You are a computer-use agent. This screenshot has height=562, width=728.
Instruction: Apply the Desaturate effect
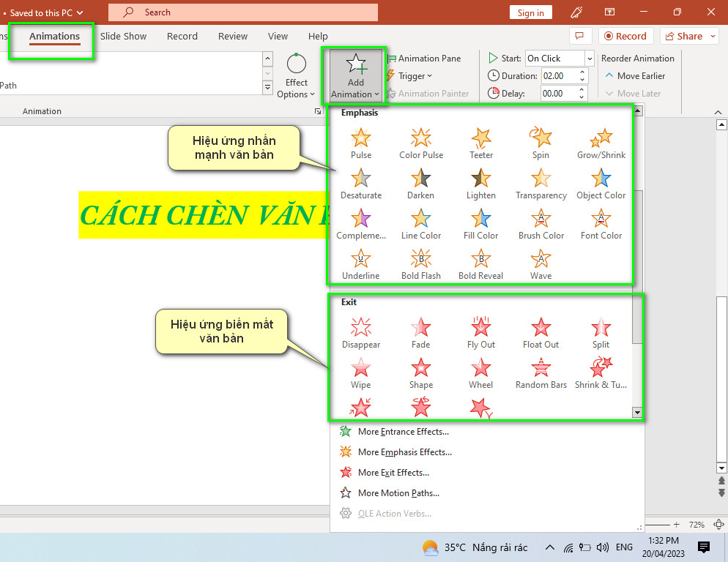pos(361,184)
